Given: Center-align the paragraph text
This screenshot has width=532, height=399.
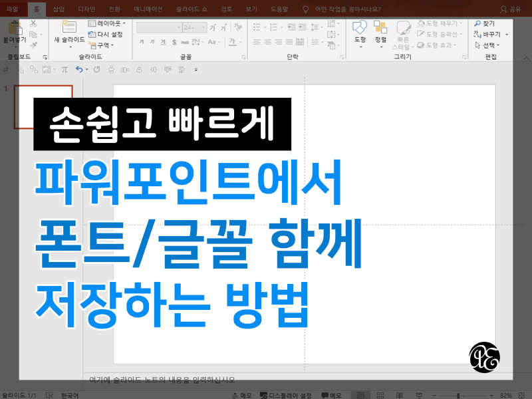Looking at the screenshot, I should 268,42.
